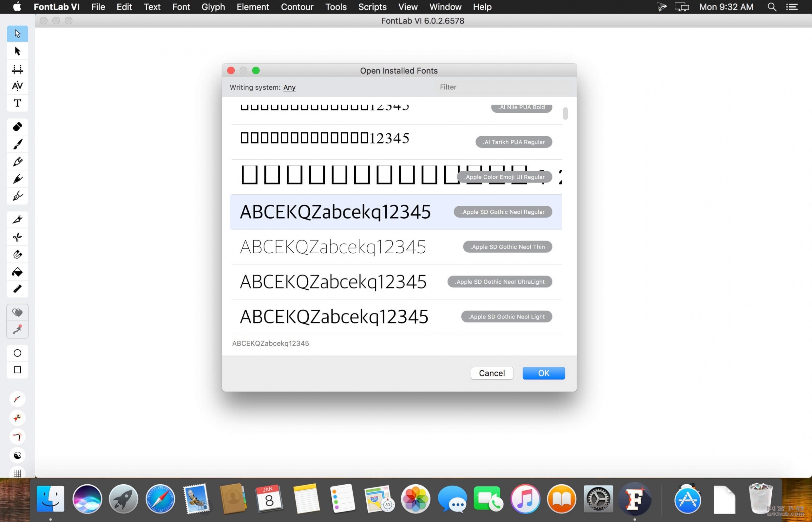Select the Text tool

click(17, 103)
